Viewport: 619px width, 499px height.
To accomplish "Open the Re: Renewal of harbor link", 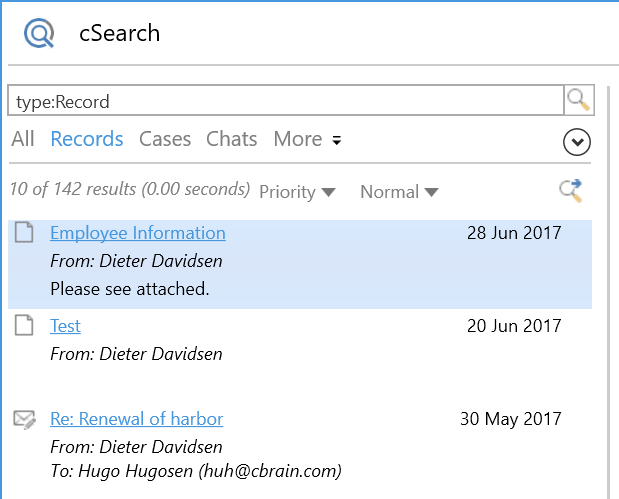I will point(137,419).
